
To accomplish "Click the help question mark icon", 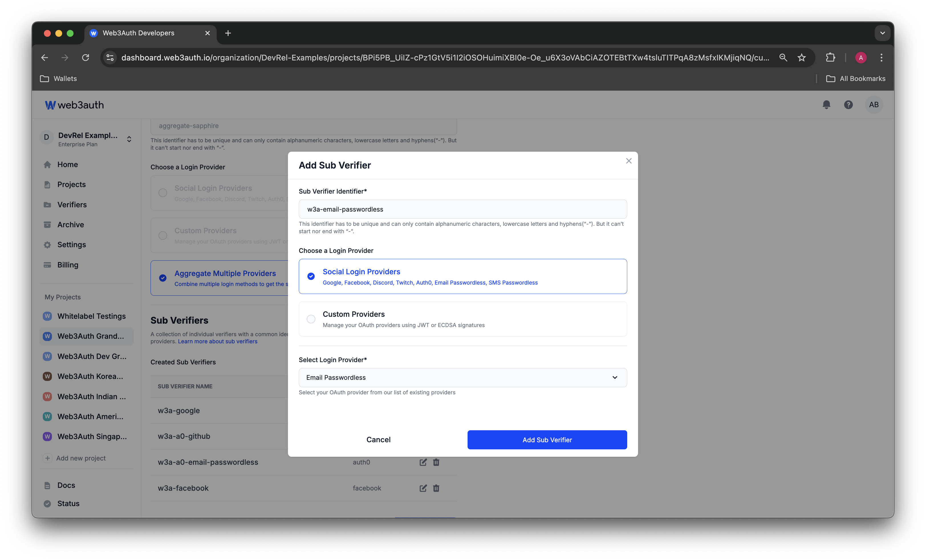I will 849,104.
